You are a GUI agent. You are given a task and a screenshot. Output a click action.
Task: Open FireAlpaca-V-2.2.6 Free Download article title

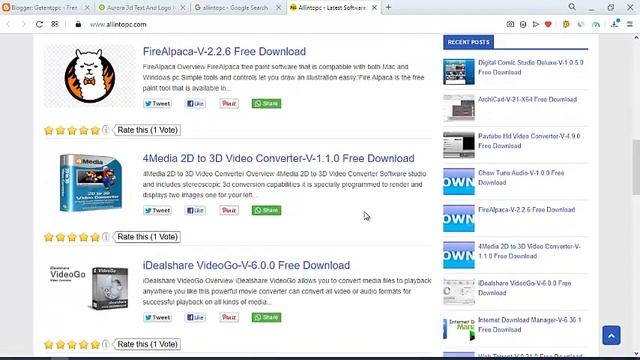point(224,51)
